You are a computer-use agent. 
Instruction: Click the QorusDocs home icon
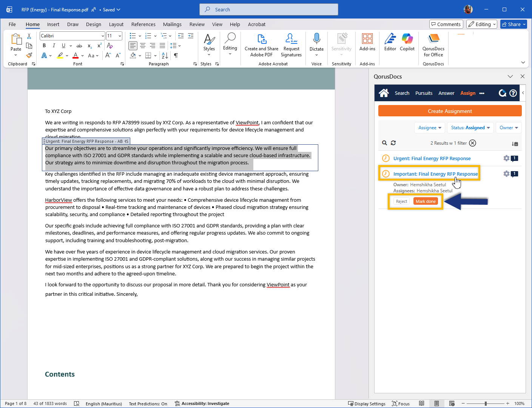coord(384,93)
